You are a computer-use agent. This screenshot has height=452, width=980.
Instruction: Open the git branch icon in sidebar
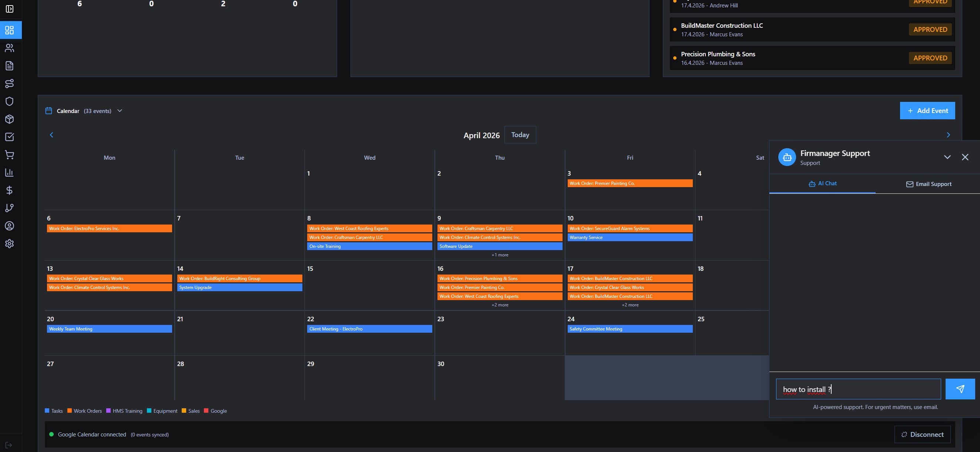pos(10,208)
